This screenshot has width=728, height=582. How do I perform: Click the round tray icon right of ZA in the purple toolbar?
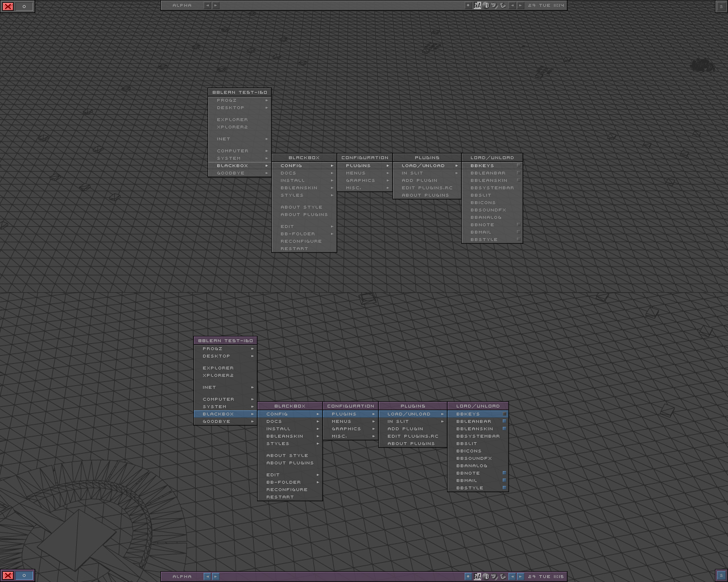[x=486, y=576]
